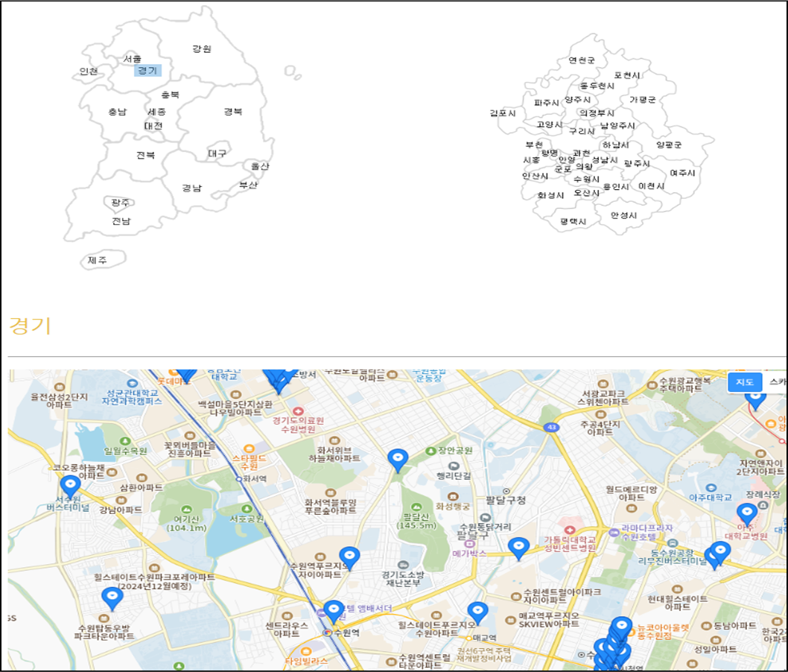Click the 메가박스 cinema icon

[469, 544]
